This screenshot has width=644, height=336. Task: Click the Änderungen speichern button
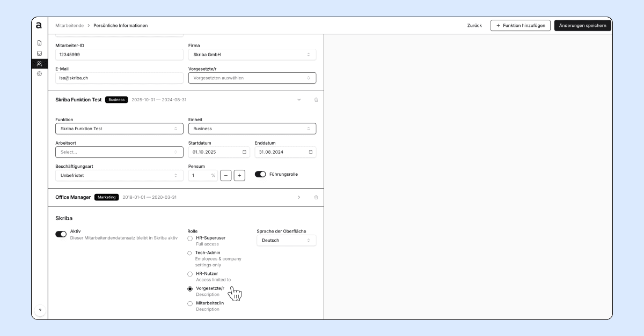(x=583, y=26)
